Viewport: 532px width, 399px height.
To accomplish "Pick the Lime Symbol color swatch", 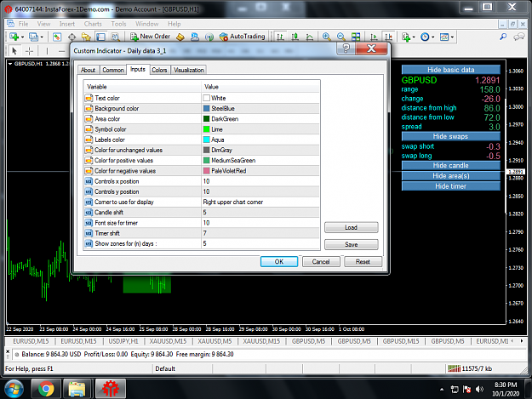I will coord(206,129).
